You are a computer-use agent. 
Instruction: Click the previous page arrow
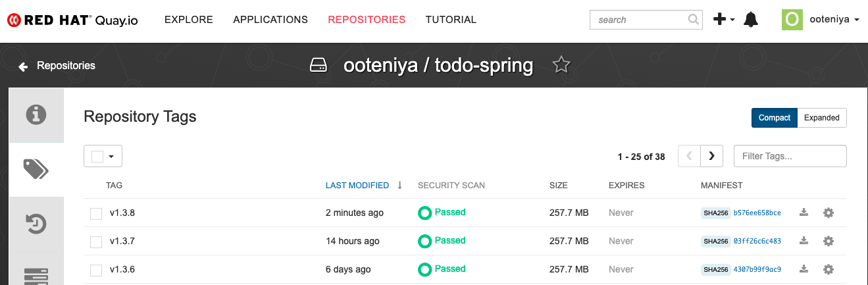pyautogui.click(x=690, y=156)
